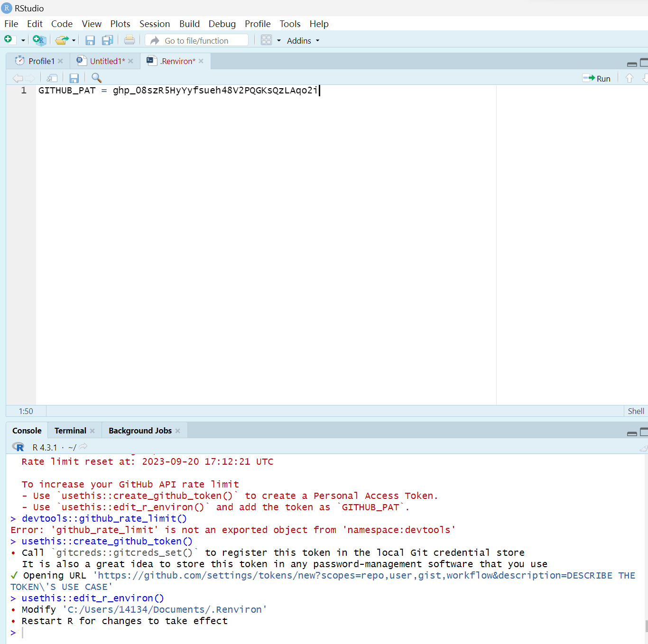Open the Edit menu
Viewport: 648px width, 644px height.
point(35,24)
